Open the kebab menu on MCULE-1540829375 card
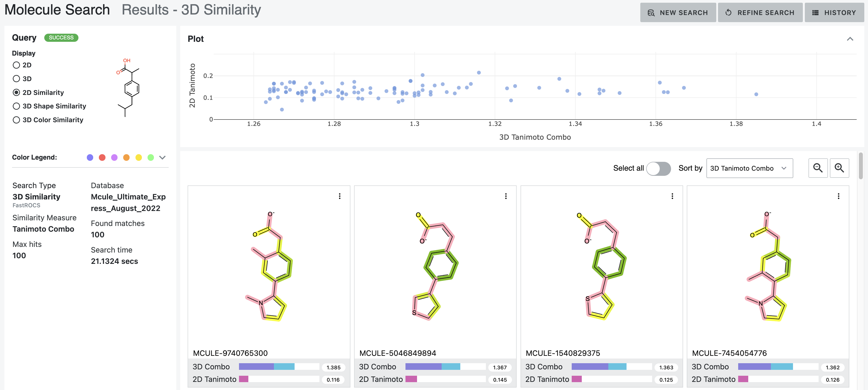The width and height of the screenshot is (868, 390). [x=672, y=196]
